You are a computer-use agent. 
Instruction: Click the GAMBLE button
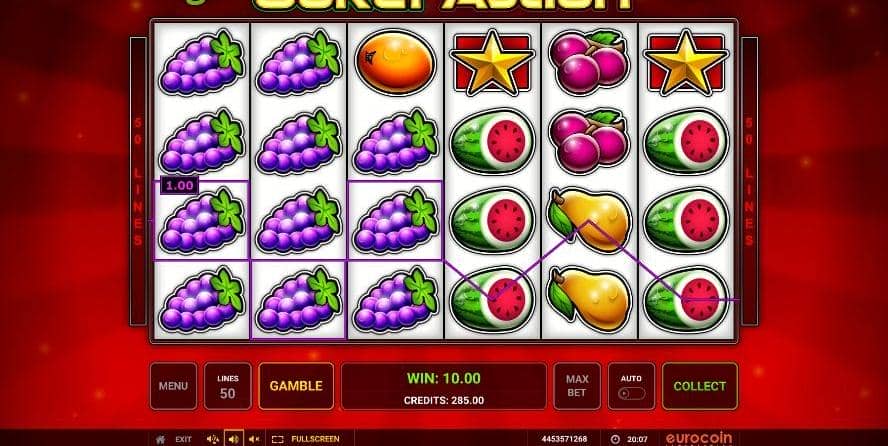(296, 386)
